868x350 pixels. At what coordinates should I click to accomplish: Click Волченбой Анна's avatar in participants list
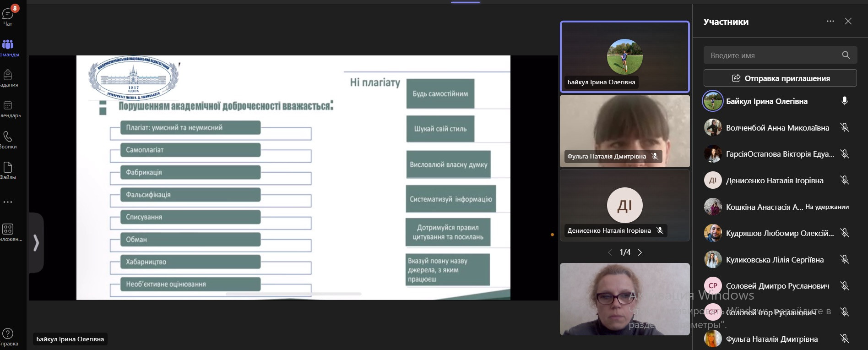point(713,128)
